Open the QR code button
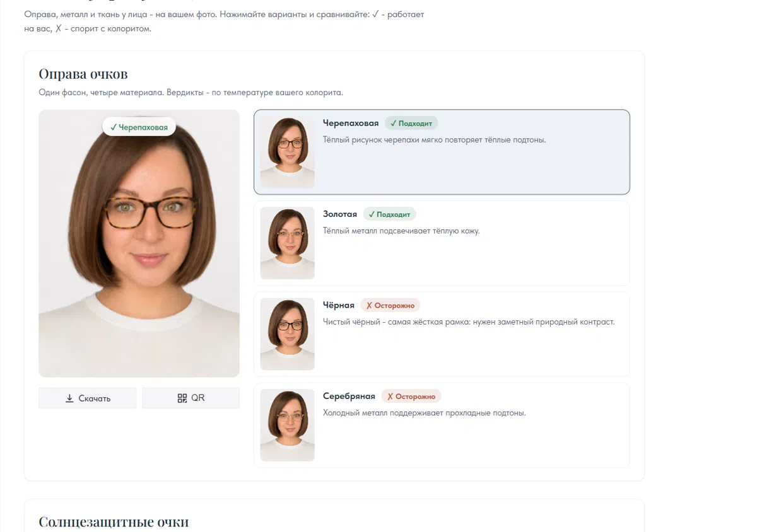The image size is (757, 532). coord(191,398)
